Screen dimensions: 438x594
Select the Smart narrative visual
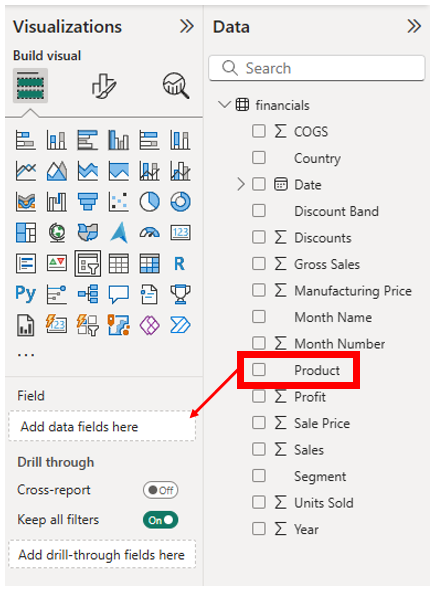pyautogui.click(x=149, y=294)
